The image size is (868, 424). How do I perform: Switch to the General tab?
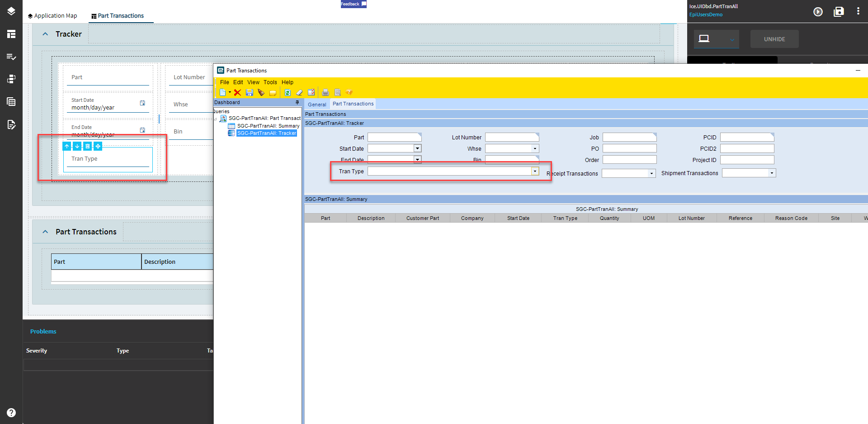(317, 105)
